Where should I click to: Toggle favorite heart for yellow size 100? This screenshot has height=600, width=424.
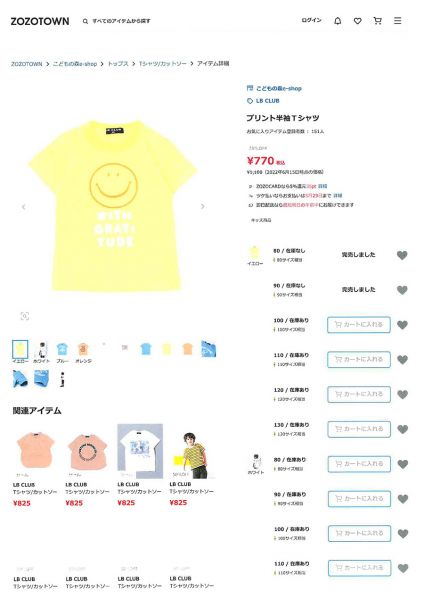(402, 324)
